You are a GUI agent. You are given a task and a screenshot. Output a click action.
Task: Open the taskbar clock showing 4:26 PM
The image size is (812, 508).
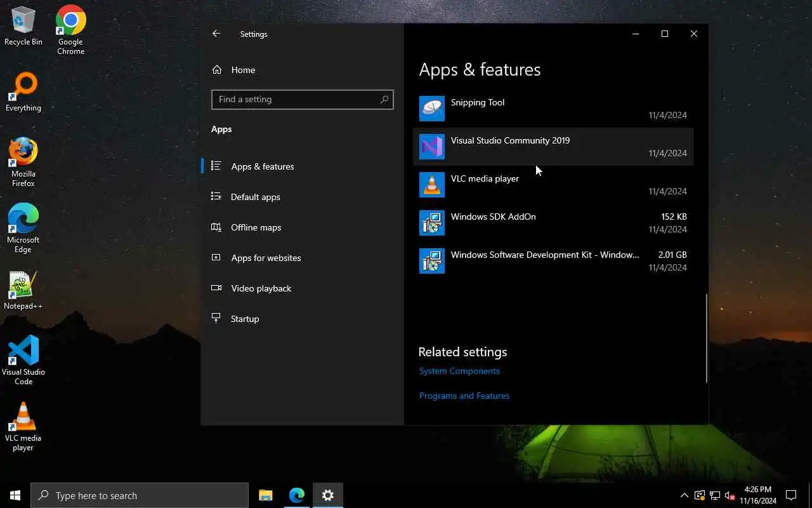click(x=757, y=495)
